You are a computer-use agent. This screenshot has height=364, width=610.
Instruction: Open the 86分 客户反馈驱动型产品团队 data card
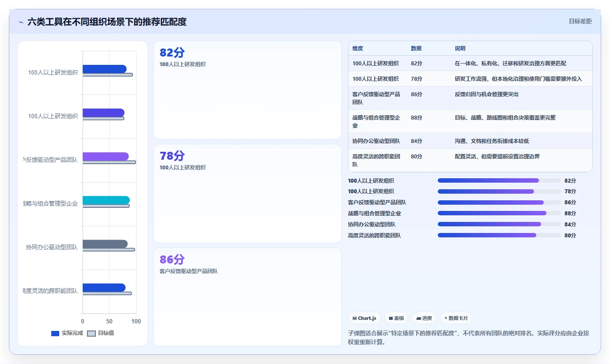click(247, 296)
